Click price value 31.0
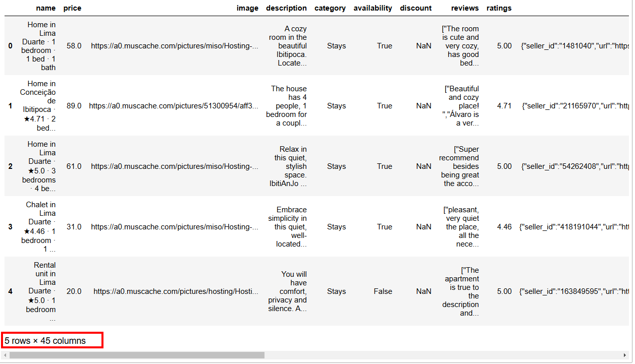 (x=74, y=227)
